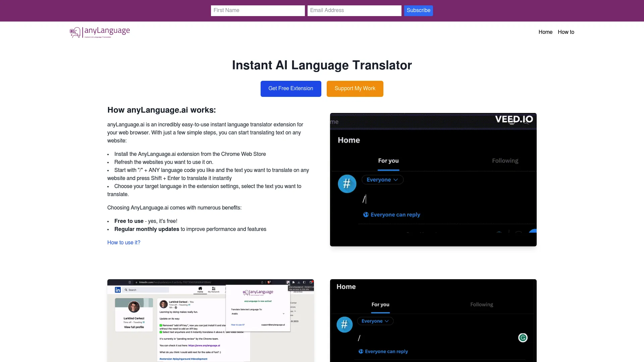Click the anyLanguage.ai URL in LinkedIn post
Image resolution: width=644 pixels, height=362 pixels.
[x=204, y=346]
